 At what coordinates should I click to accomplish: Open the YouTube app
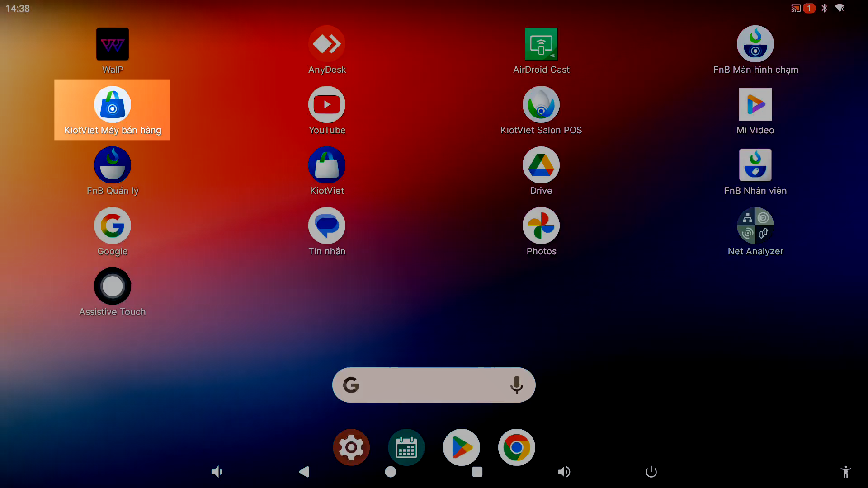tap(327, 105)
